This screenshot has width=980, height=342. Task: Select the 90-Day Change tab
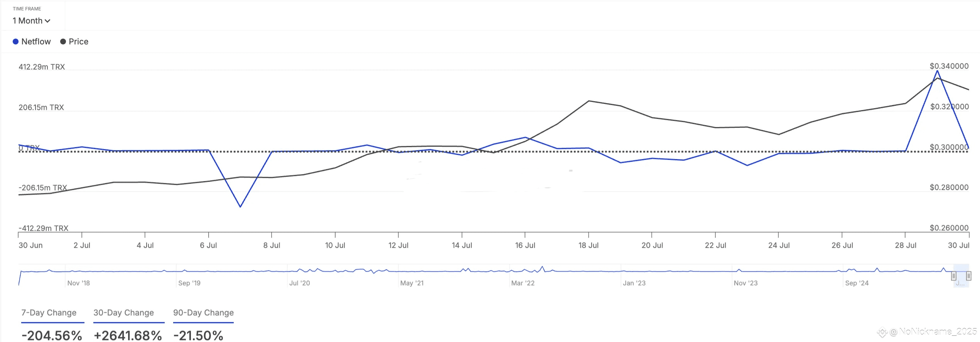tap(203, 313)
